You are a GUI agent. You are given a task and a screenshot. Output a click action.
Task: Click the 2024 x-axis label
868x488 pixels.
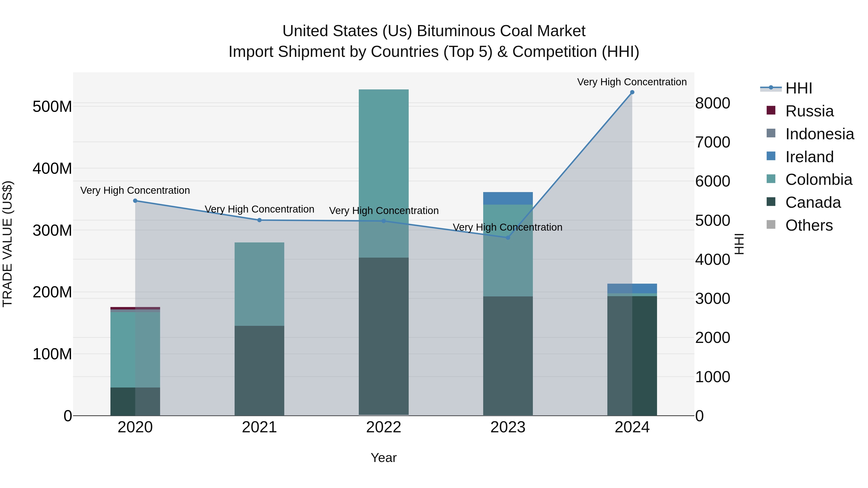point(632,427)
